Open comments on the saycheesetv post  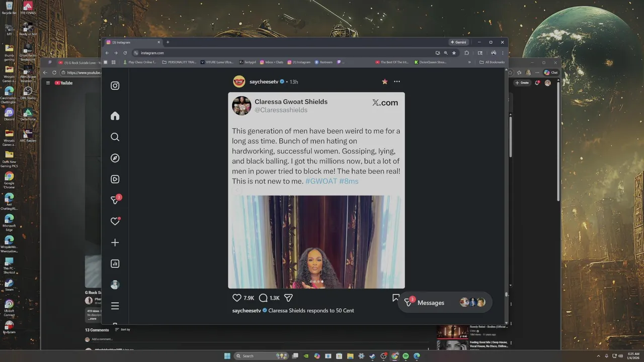[263, 298]
